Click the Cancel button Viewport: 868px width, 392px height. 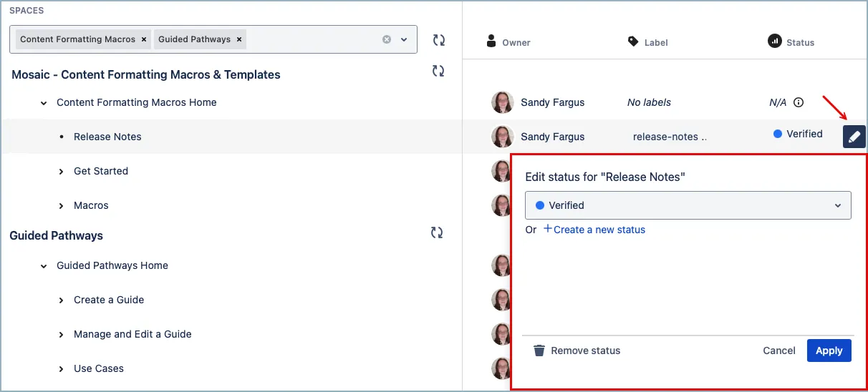coord(779,351)
